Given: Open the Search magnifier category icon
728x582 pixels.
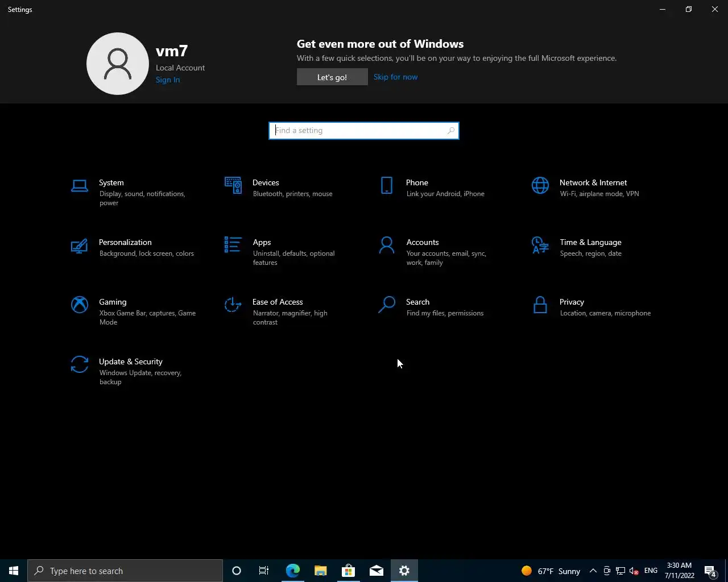Looking at the screenshot, I should pos(387,305).
